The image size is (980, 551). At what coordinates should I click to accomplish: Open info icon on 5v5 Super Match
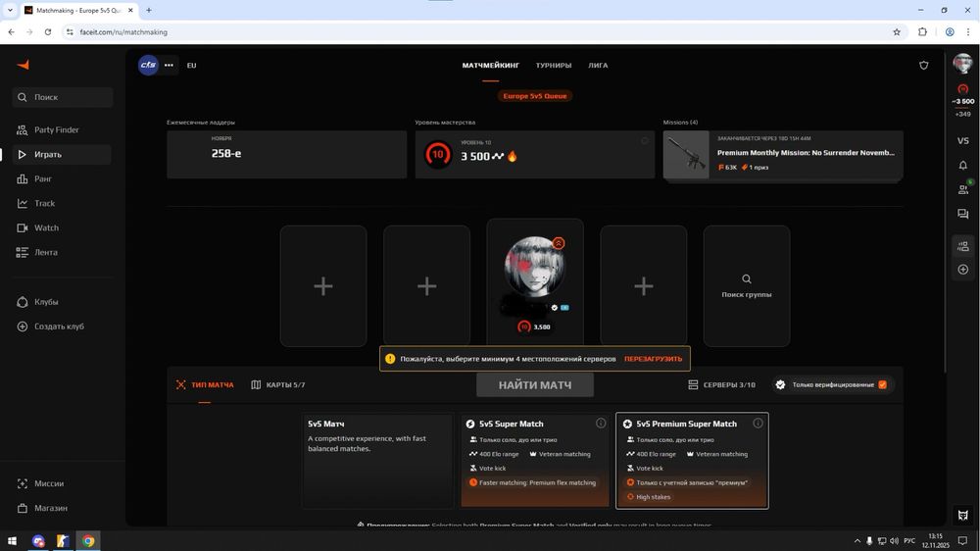(601, 424)
